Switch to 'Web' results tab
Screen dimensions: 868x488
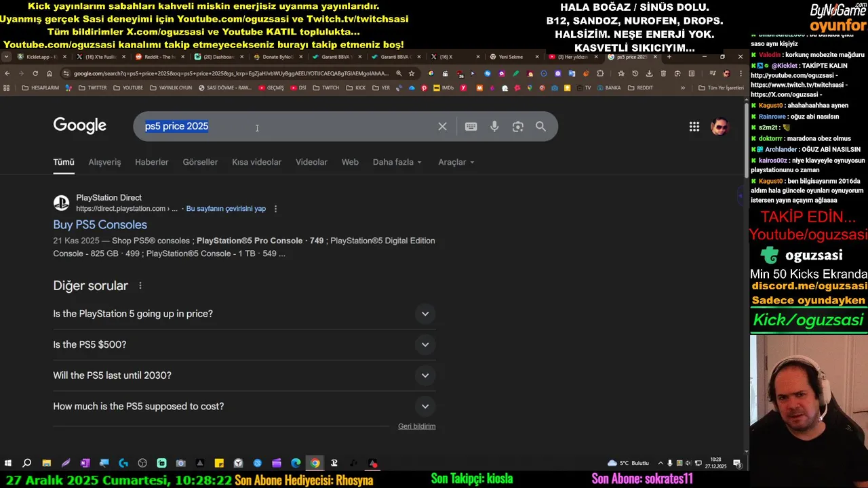350,162
